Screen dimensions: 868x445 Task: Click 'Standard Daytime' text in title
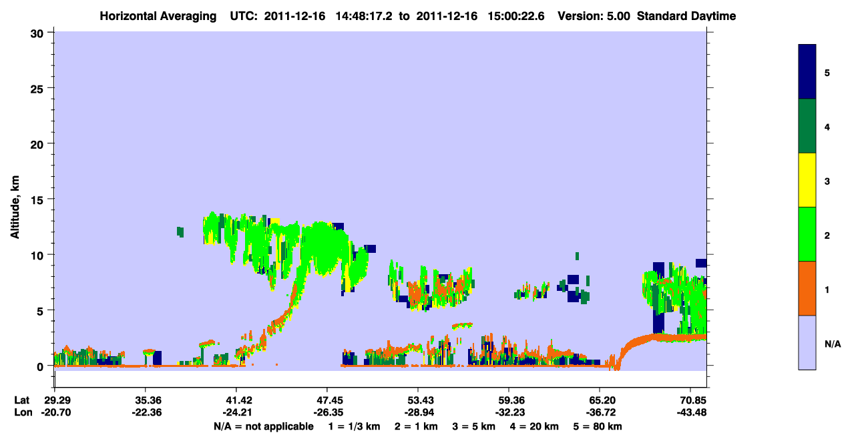click(x=686, y=16)
